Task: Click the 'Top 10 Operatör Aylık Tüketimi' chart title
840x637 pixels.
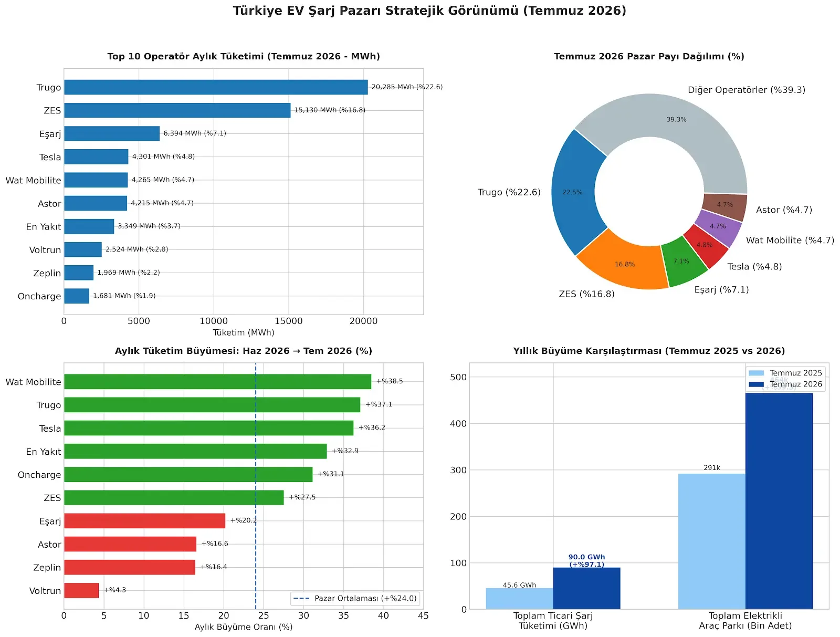Action: click(244, 56)
